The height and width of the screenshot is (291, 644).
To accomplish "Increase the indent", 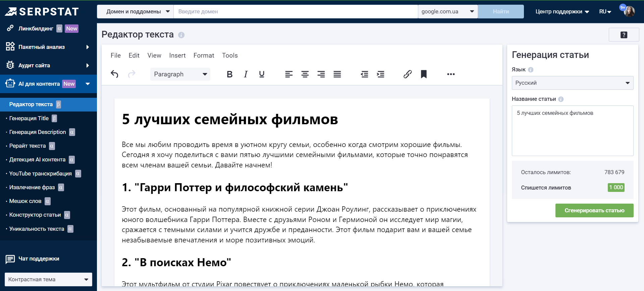I will click(x=380, y=74).
